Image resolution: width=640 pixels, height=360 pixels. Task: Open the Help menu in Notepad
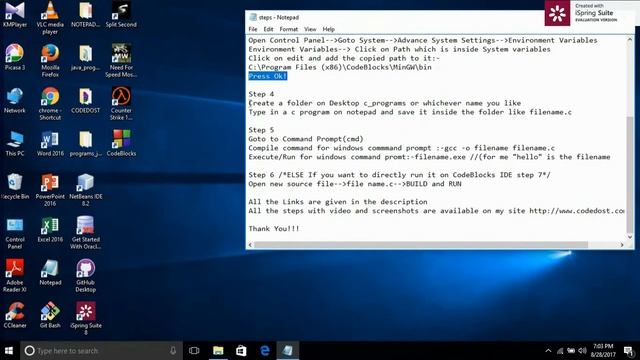pyautogui.click(x=328, y=29)
